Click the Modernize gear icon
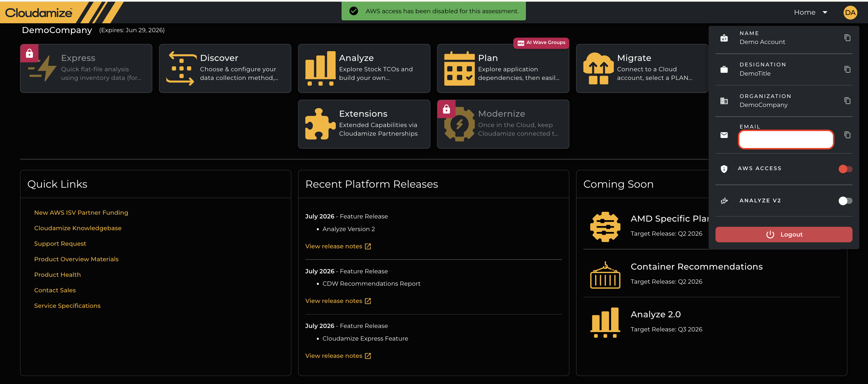The height and width of the screenshot is (384, 868). coord(459,124)
